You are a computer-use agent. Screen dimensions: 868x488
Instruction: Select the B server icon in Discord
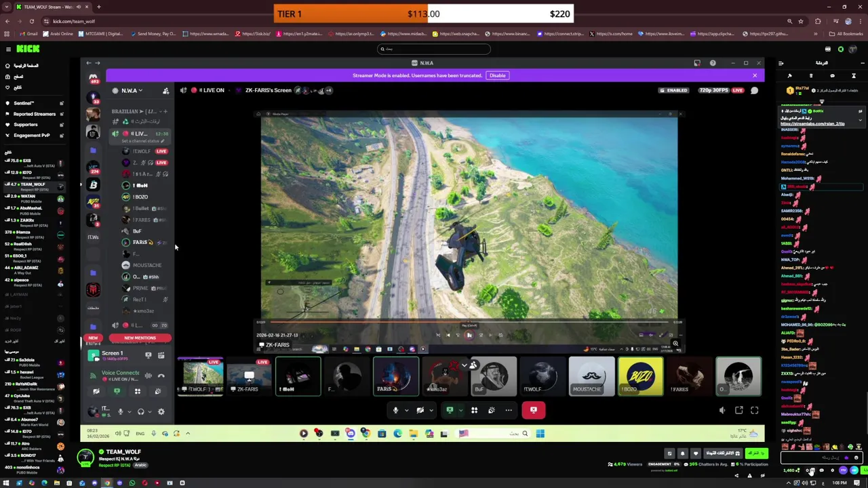[93, 184]
